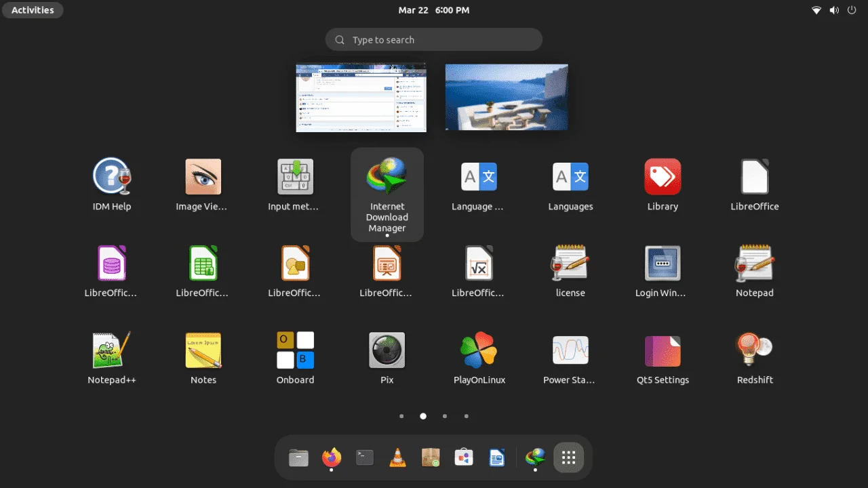
Task: Open Qt5 Settings
Action: tap(663, 359)
